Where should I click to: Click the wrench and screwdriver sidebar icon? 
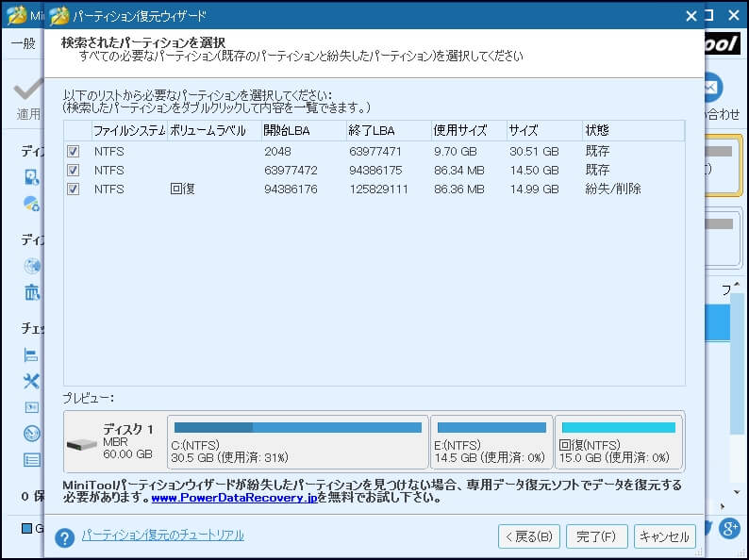click(31, 381)
